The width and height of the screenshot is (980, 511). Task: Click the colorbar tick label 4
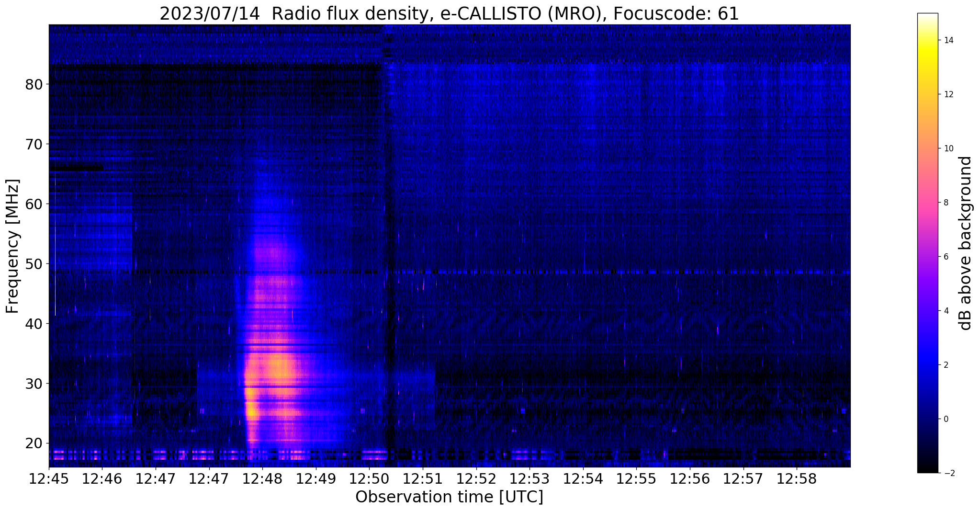click(946, 311)
